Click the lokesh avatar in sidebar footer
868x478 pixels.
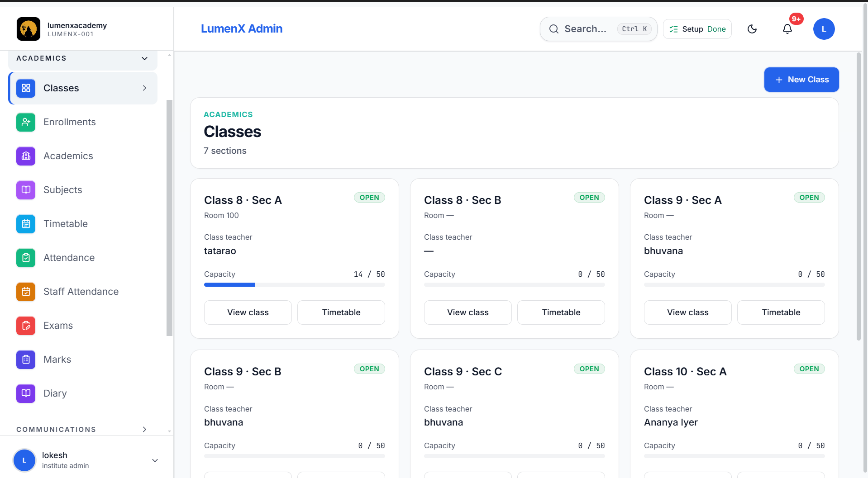click(x=24, y=460)
